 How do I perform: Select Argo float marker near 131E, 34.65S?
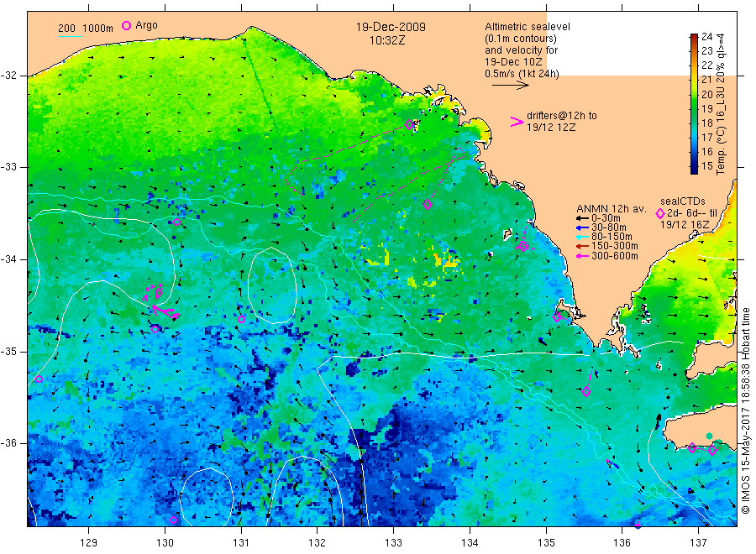[x=242, y=320]
